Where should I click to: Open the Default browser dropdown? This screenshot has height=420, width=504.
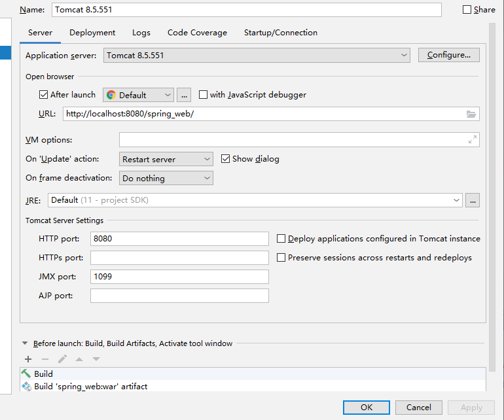[138, 95]
